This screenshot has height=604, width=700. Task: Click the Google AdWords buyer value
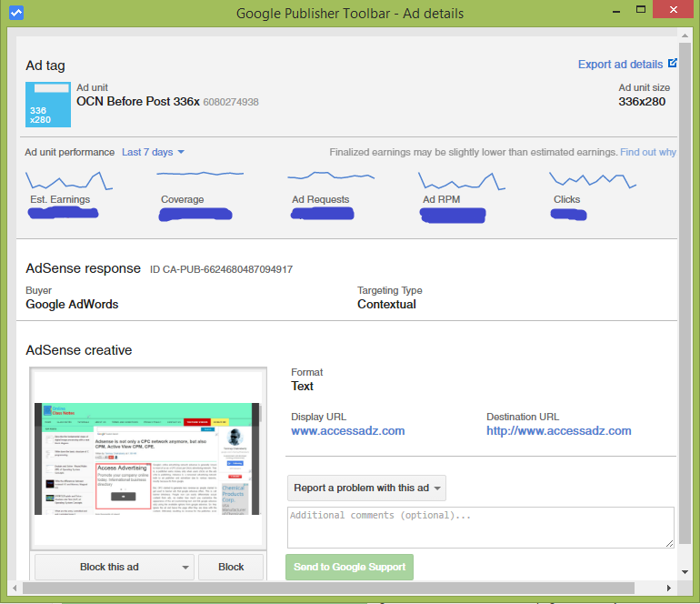tap(72, 304)
